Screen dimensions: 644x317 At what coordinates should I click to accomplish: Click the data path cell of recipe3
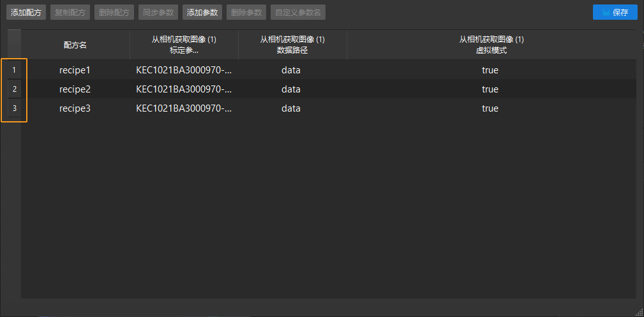coord(292,108)
